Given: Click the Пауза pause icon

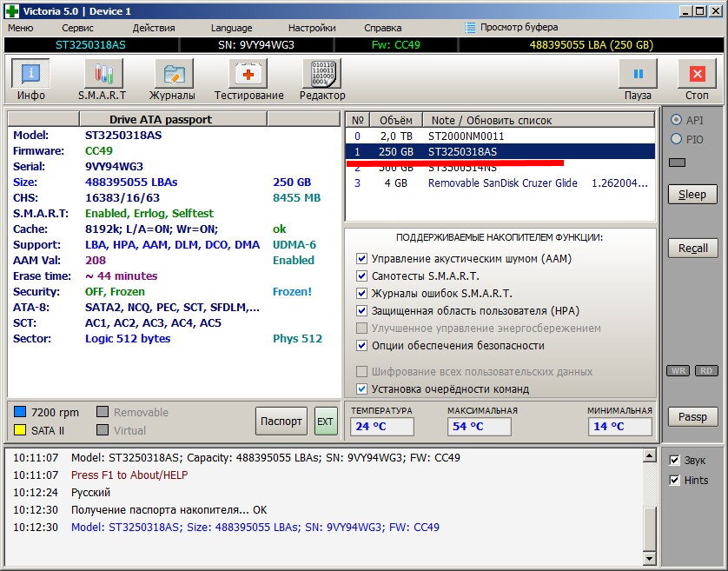Looking at the screenshot, I should click(638, 74).
